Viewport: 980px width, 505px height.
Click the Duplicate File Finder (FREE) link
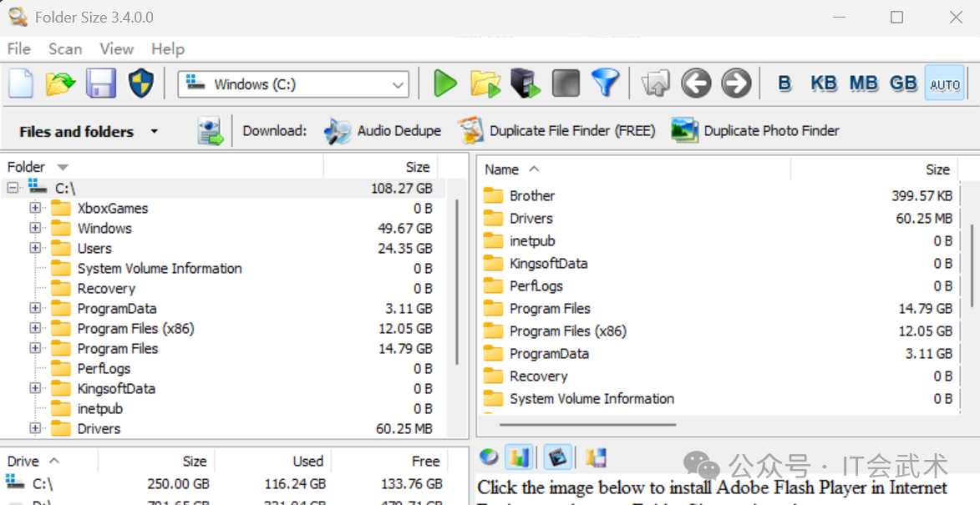point(571,131)
